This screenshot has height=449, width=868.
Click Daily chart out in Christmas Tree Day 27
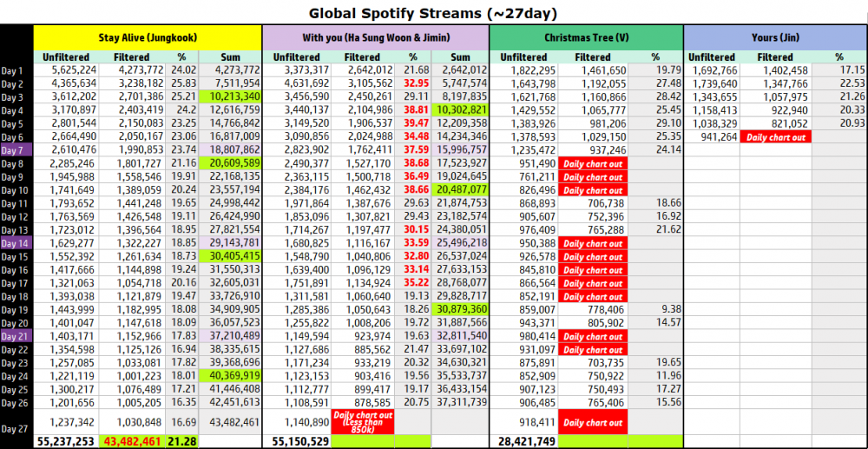(593, 422)
